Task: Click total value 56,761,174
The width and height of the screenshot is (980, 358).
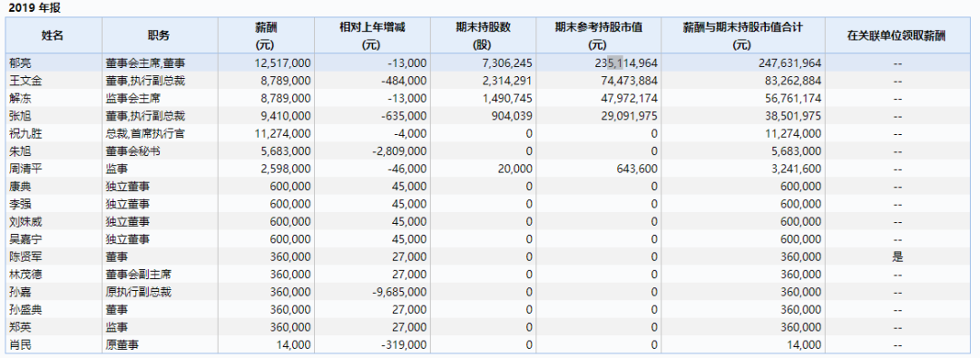Action: coord(792,99)
